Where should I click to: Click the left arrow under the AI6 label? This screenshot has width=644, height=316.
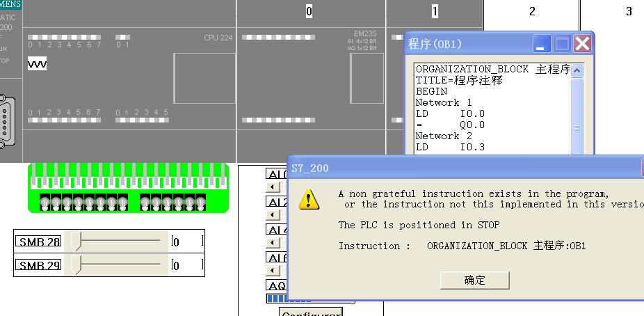[273, 270]
